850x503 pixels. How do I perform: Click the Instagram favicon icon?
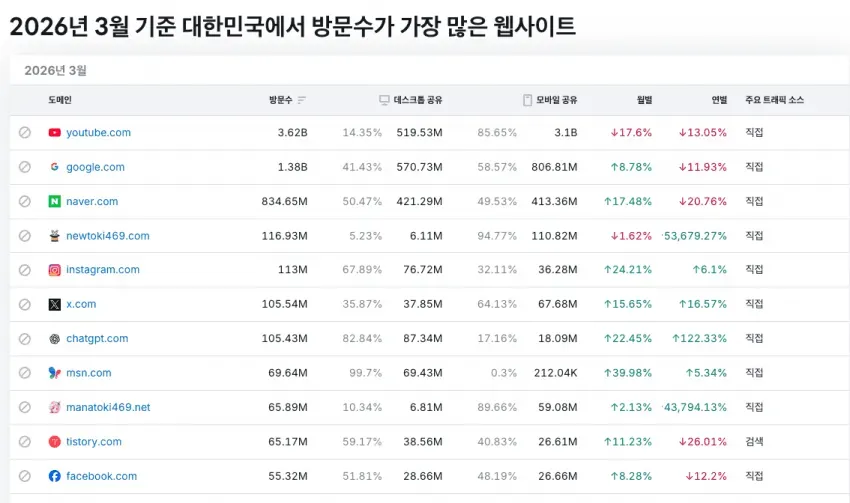(x=54, y=269)
